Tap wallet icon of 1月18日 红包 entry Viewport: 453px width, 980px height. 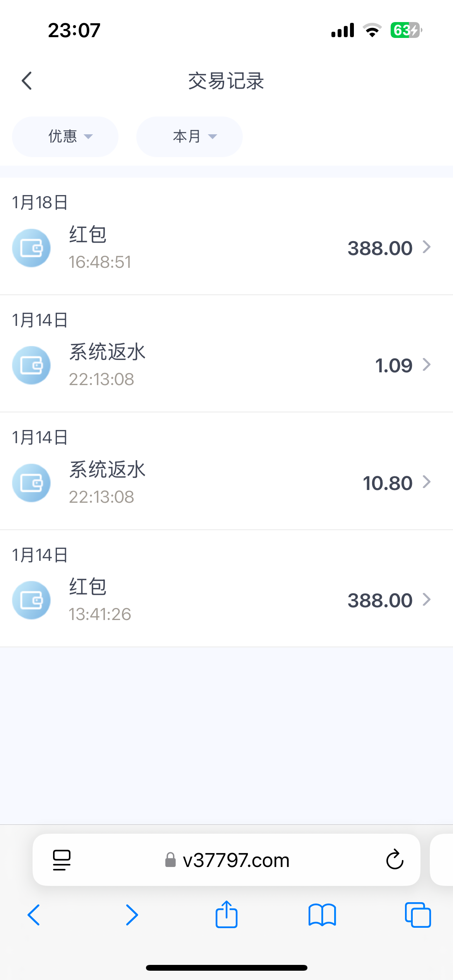point(31,248)
